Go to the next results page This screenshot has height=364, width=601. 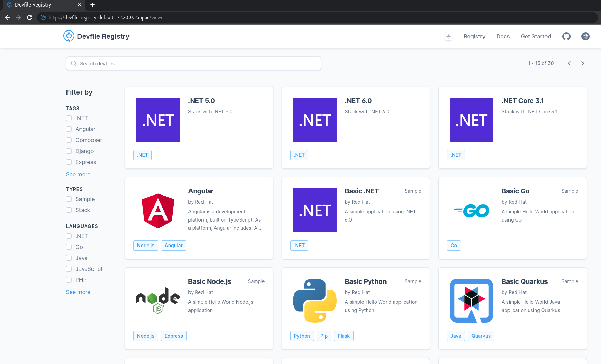[x=583, y=63]
